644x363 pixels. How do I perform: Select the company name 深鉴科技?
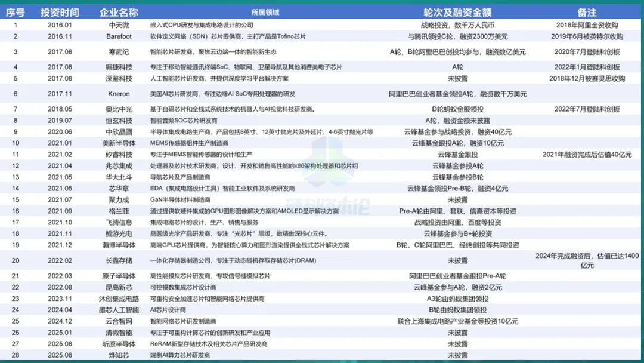[119, 78]
